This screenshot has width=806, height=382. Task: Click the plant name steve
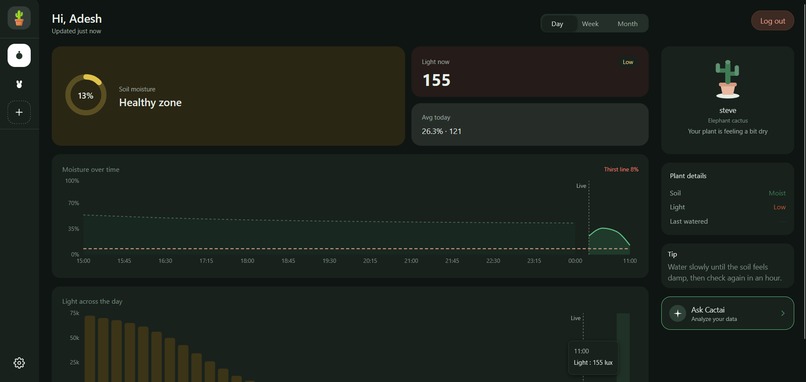coord(727,111)
